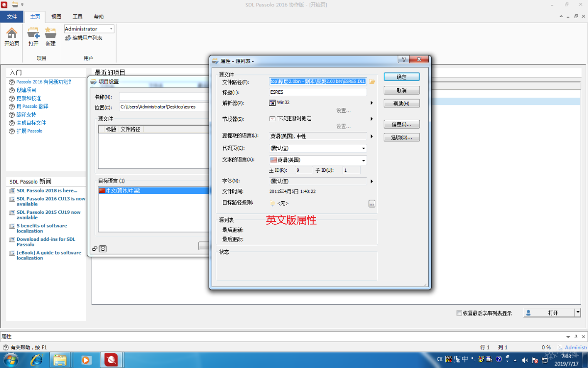Viewport: 588px width, 368px height.
Task: Open news SDL Passolo 2018 is here
Action: 47,190
